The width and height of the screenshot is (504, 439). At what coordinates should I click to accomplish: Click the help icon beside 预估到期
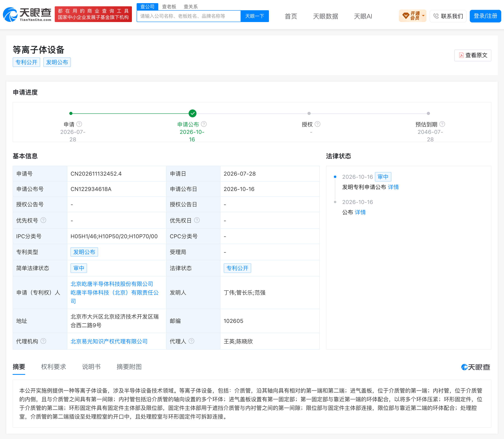click(442, 124)
